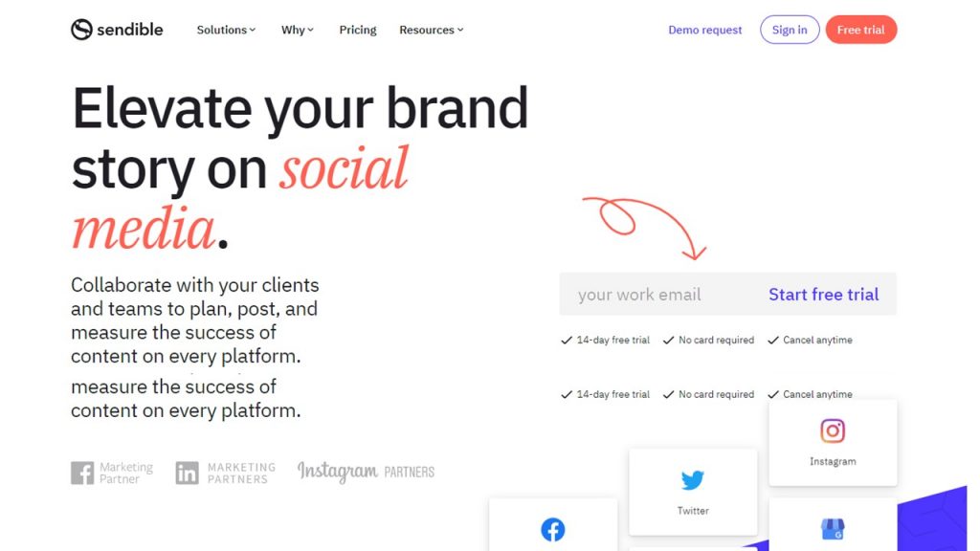Viewport: 980px width, 551px height.
Task: Click the red Free trial button
Action: pyautogui.click(x=860, y=30)
